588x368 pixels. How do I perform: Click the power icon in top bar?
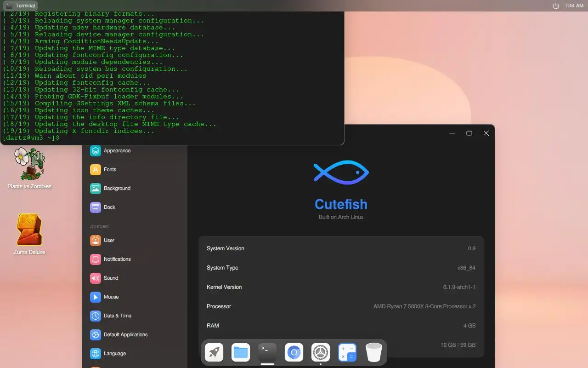[x=556, y=6]
